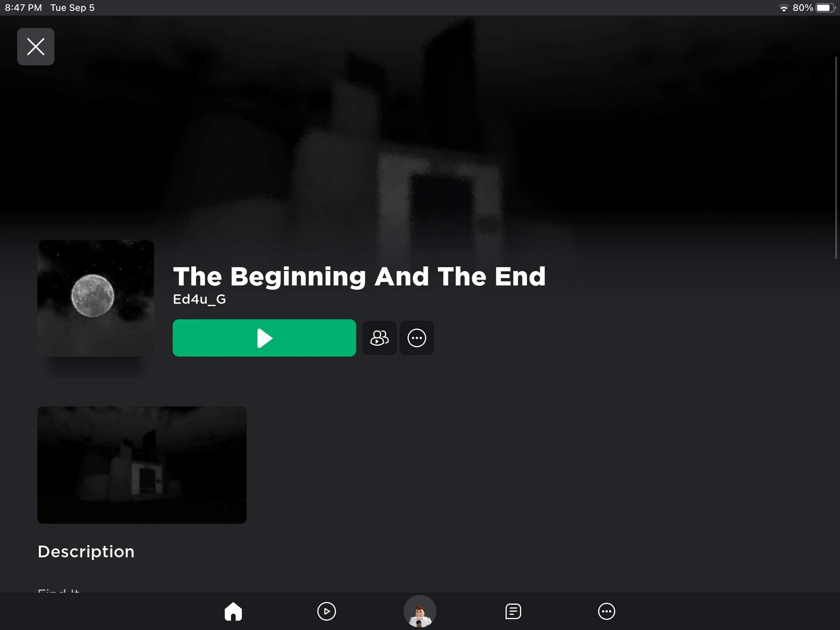Image resolution: width=840 pixels, height=630 pixels.
Task: Open the more options ellipsis beside Play
Action: [417, 338]
